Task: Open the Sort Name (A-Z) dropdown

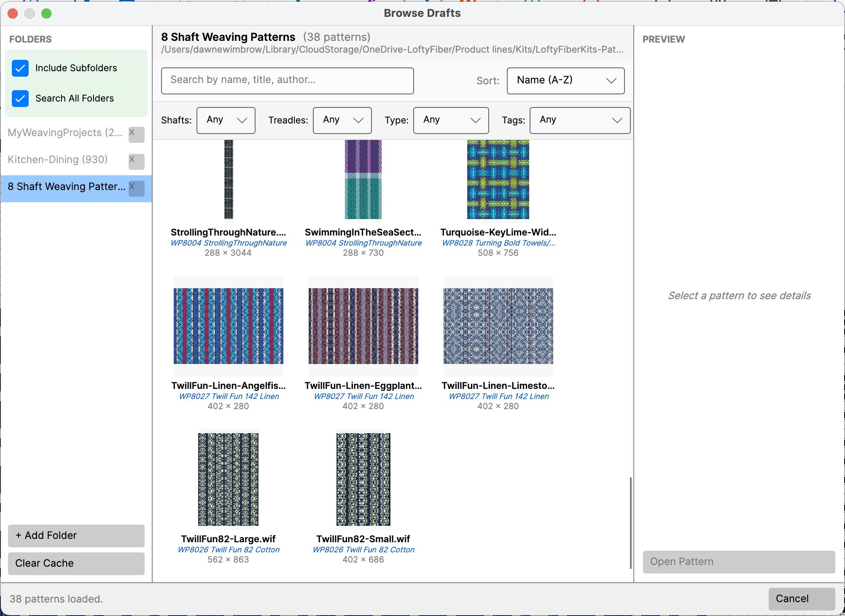Action: [x=565, y=80]
